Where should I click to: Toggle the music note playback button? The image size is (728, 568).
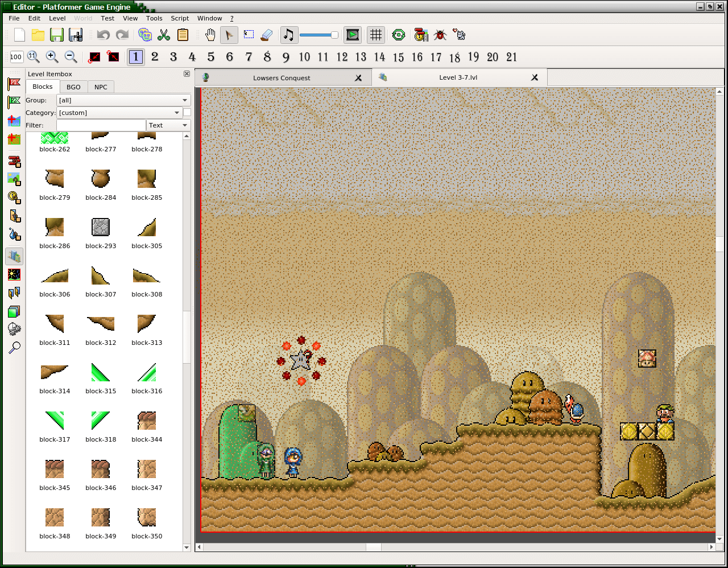(288, 35)
